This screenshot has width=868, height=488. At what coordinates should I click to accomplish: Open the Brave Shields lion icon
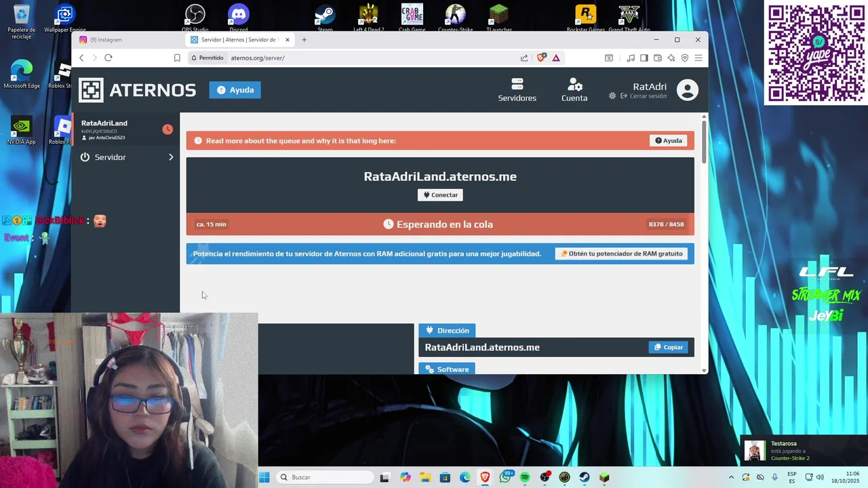540,58
